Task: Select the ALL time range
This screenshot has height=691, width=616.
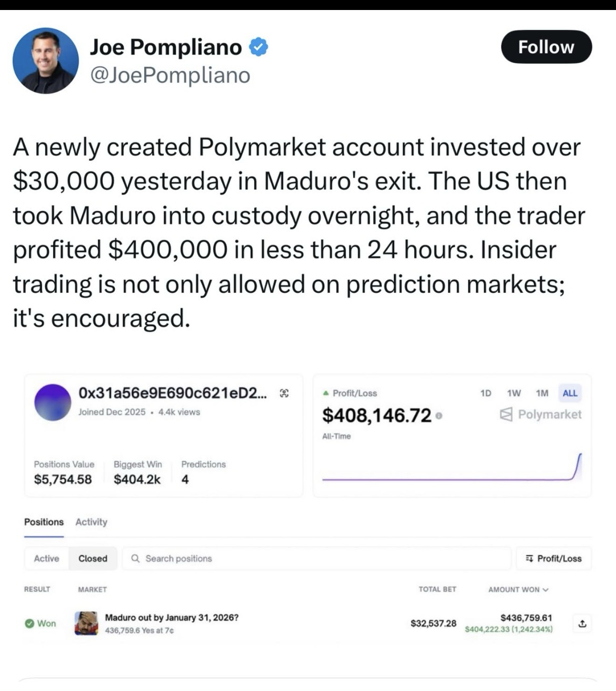Action: [x=570, y=393]
